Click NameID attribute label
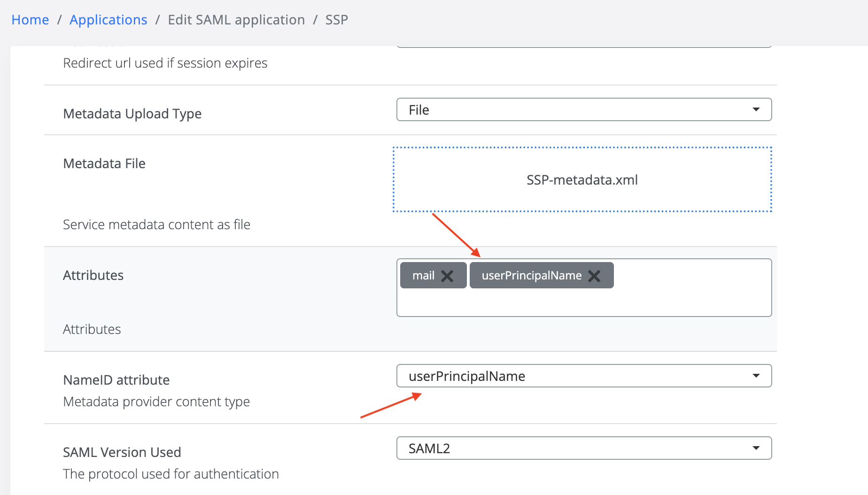 (116, 380)
